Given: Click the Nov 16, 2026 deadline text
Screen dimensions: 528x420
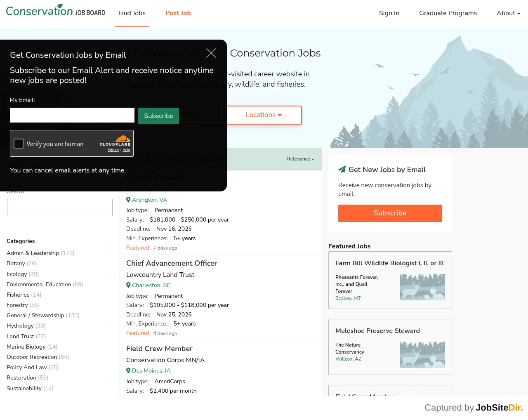Looking at the screenshot, I should tap(174, 229).
